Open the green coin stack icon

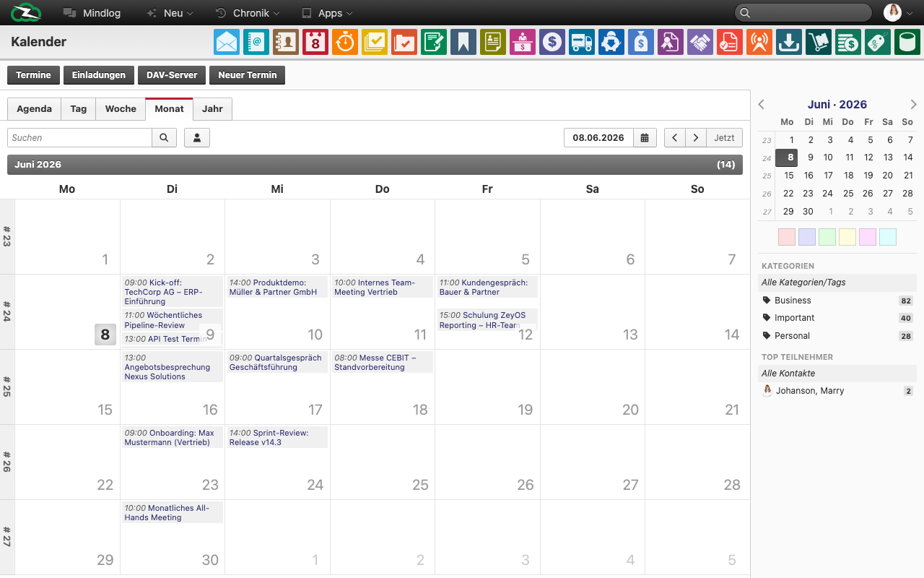click(848, 42)
